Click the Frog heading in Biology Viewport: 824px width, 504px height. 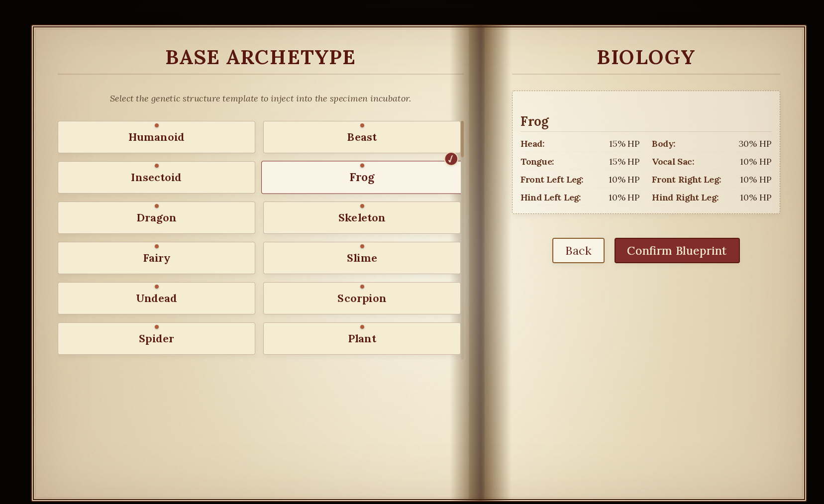pos(534,121)
